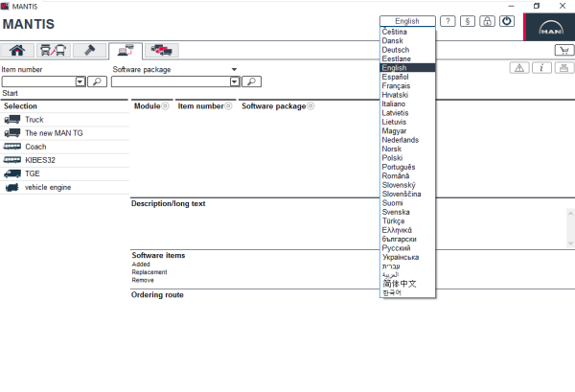The image size is (575, 392).
Task: Select TGE in Selection list
Action: (64, 173)
